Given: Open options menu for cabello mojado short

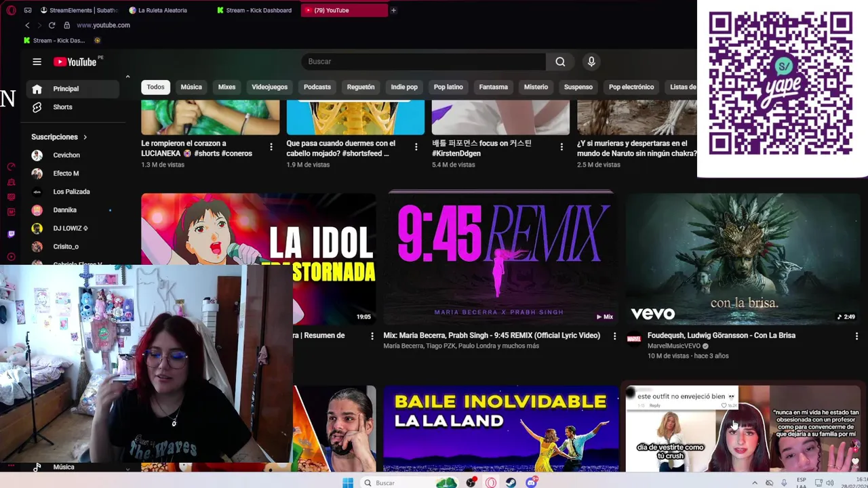Looking at the screenshot, I should coord(416,146).
